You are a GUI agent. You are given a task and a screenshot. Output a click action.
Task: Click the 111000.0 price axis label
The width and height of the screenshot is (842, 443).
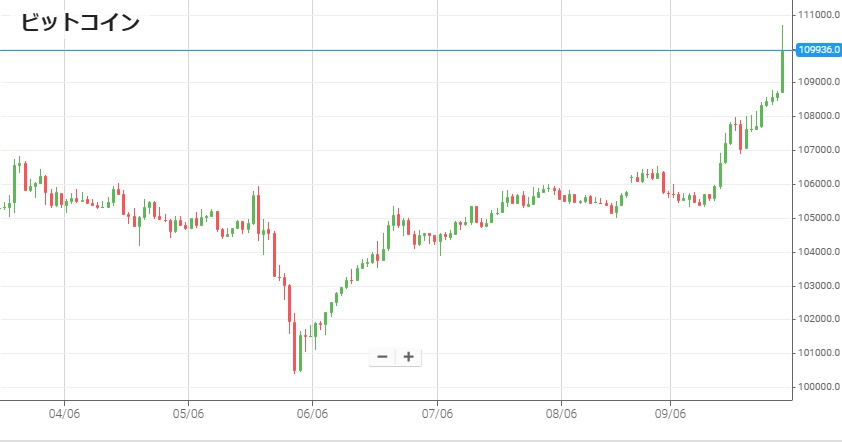click(817, 15)
